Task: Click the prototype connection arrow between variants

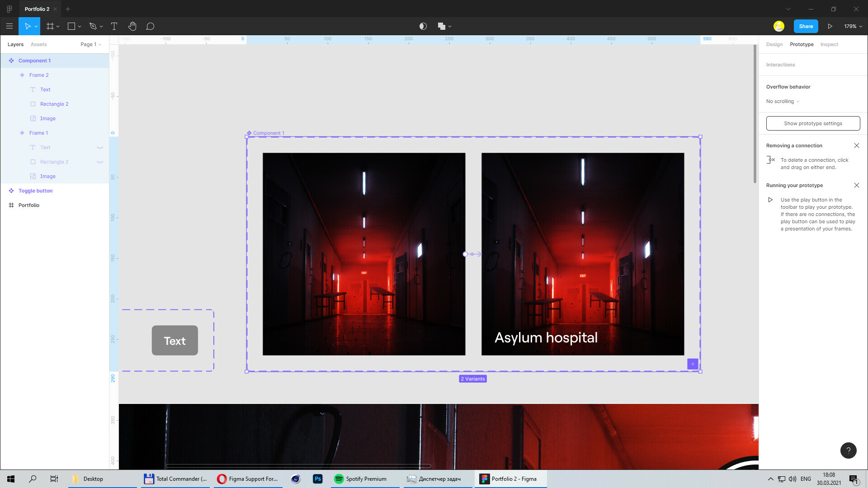Action: pyautogui.click(x=473, y=254)
